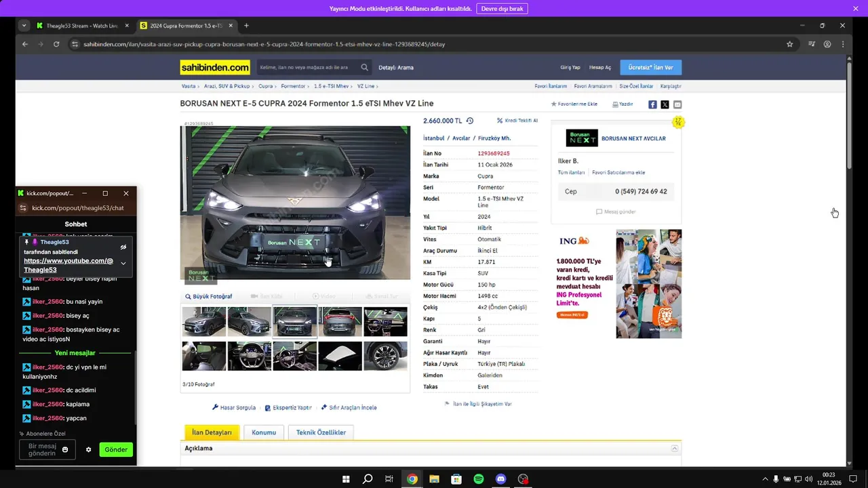
Task: Click Hesap Aç link
Action: coord(600,68)
